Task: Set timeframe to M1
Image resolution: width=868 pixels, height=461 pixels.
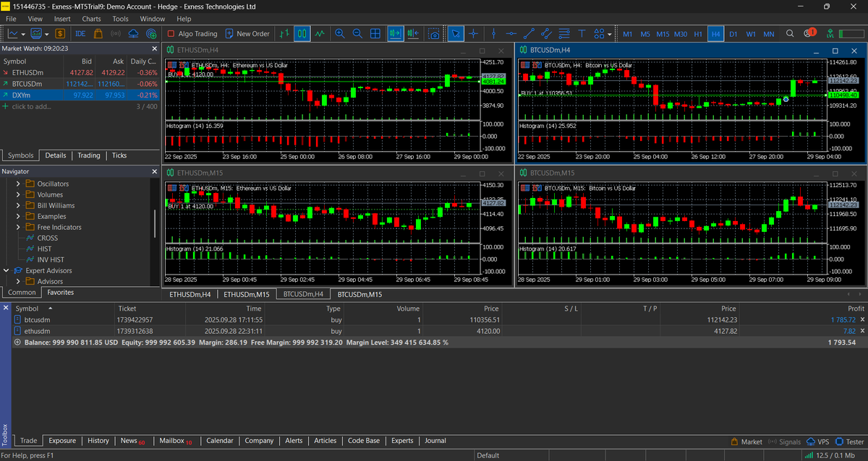Action: (x=627, y=34)
